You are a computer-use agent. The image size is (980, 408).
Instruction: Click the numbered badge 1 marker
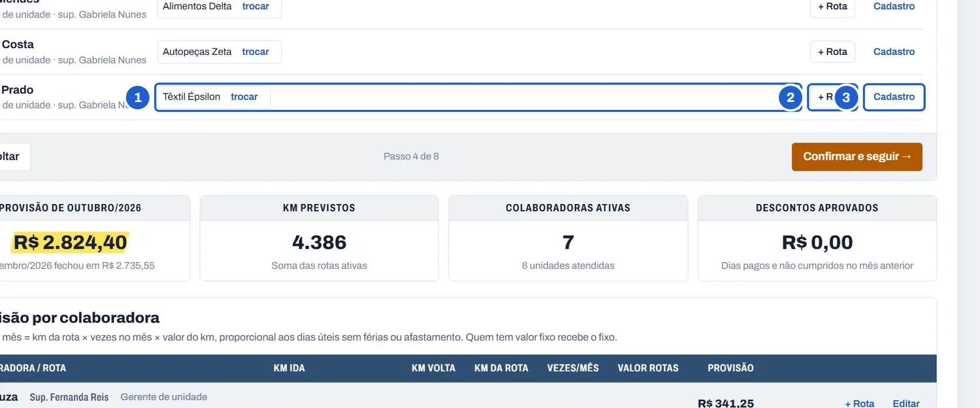pyautogui.click(x=137, y=98)
